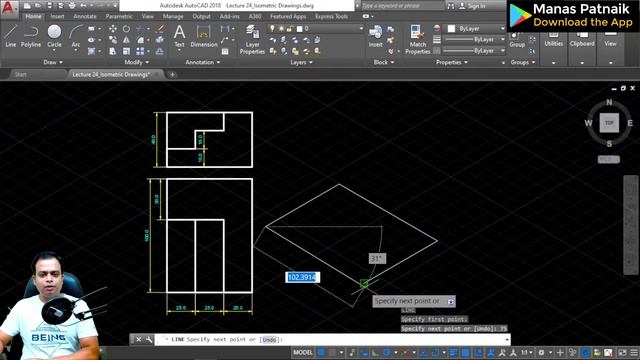The height and width of the screenshot is (360, 640).
Task: Select the Rotate tool in Modify panel
Action: click(127, 29)
